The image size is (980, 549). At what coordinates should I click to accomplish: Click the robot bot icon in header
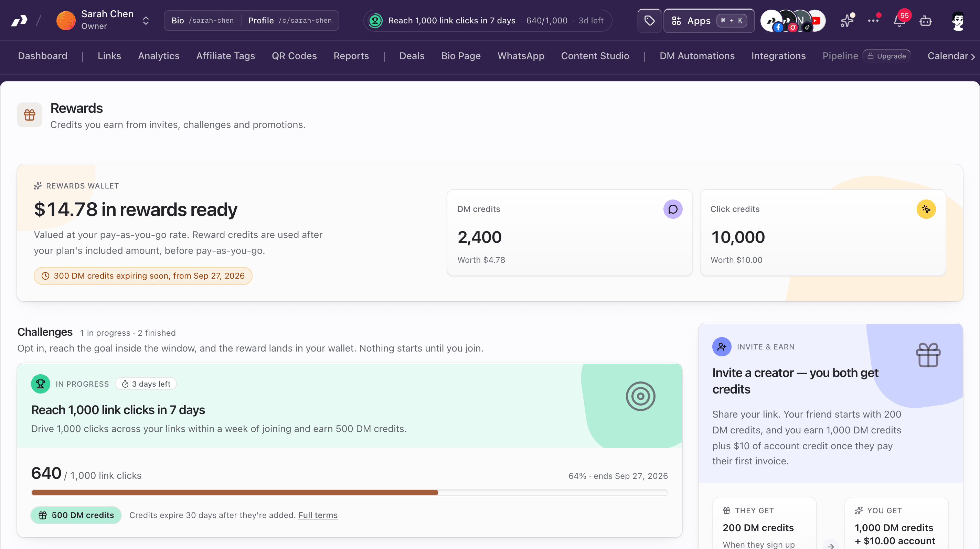pyautogui.click(x=926, y=21)
